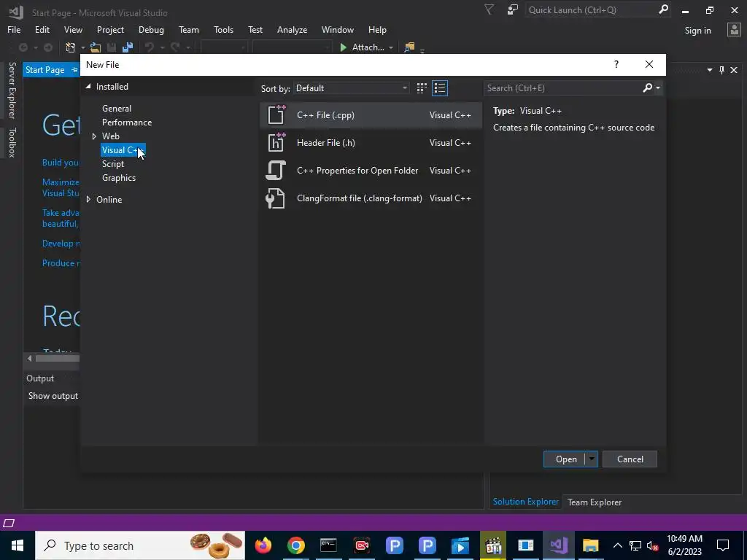Close the New File dialog
This screenshot has height=560, width=747.
click(649, 64)
